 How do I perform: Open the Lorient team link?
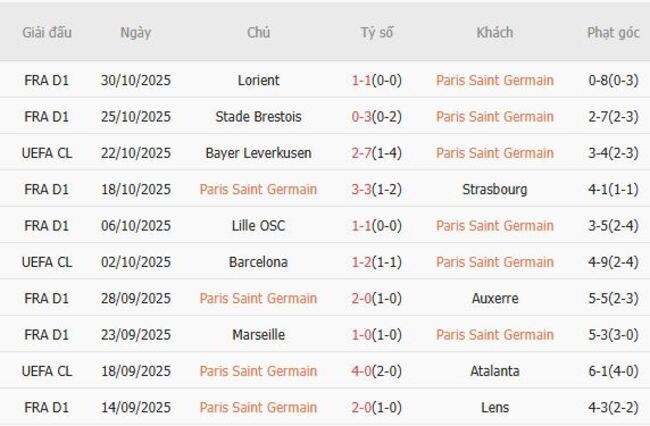pyautogui.click(x=258, y=80)
